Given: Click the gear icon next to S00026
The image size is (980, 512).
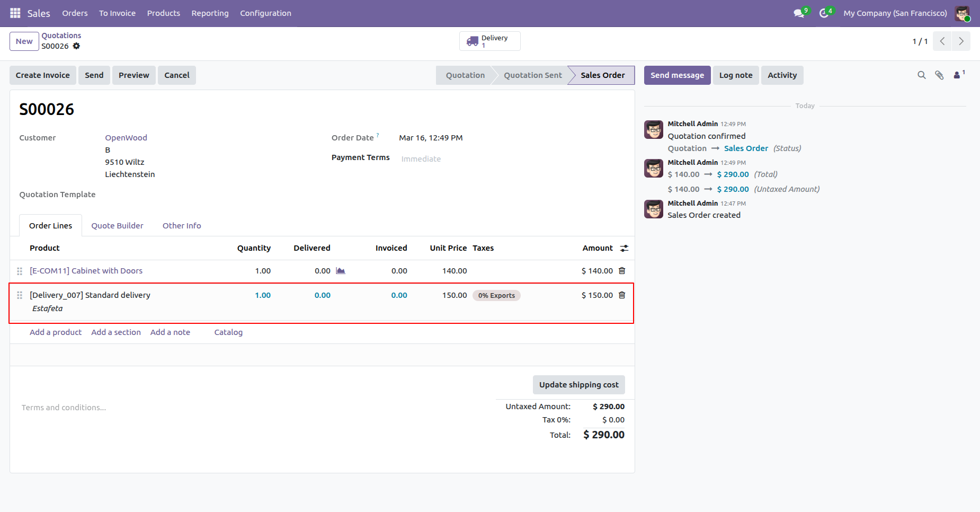Looking at the screenshot, I should coord(76,46).
